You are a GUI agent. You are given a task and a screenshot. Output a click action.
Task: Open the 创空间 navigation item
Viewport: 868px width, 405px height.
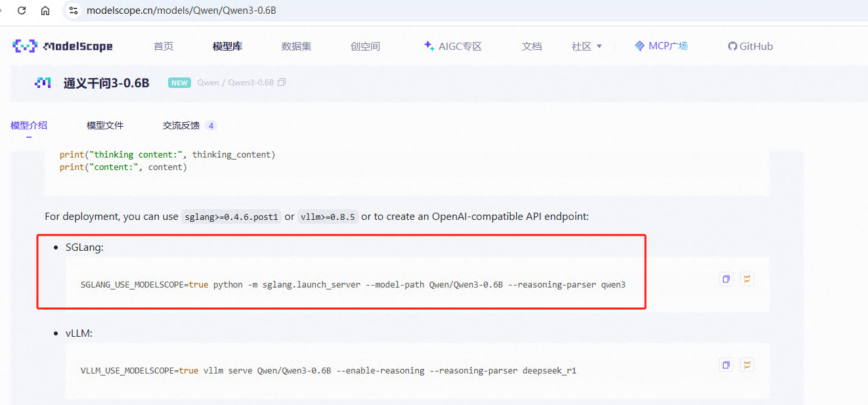click(x=365, y=46)
